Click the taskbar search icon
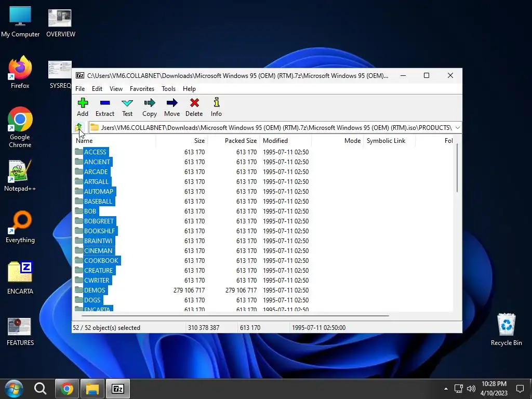This screenshot has height=399, width=532. point(41,389)
